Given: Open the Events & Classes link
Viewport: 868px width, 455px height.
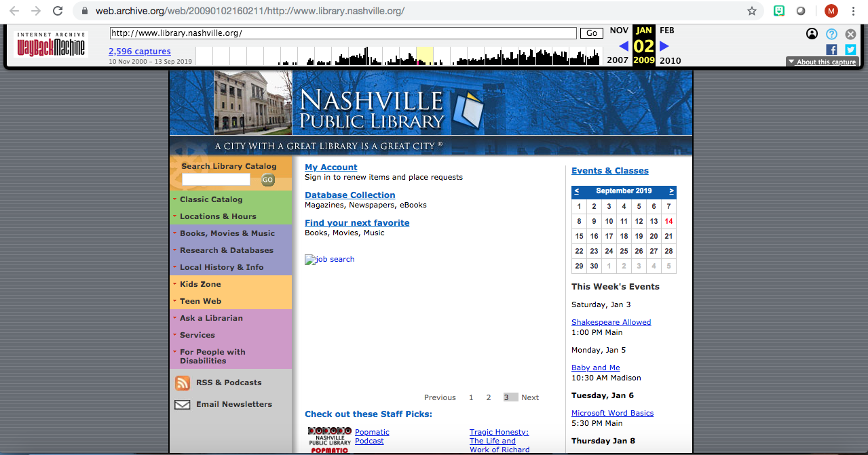Looking at the screenshot, I should pos(610,171).
